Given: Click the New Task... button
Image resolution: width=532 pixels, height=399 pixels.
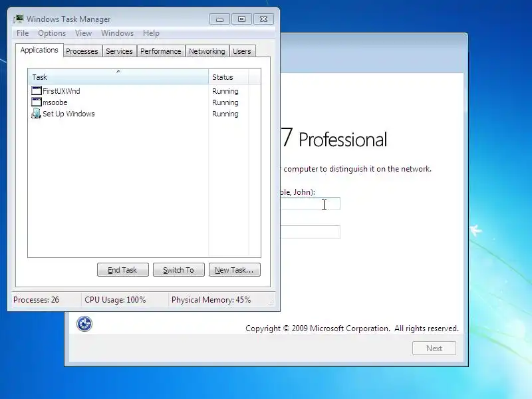Looking at the screenshot, I should [235, 270].
